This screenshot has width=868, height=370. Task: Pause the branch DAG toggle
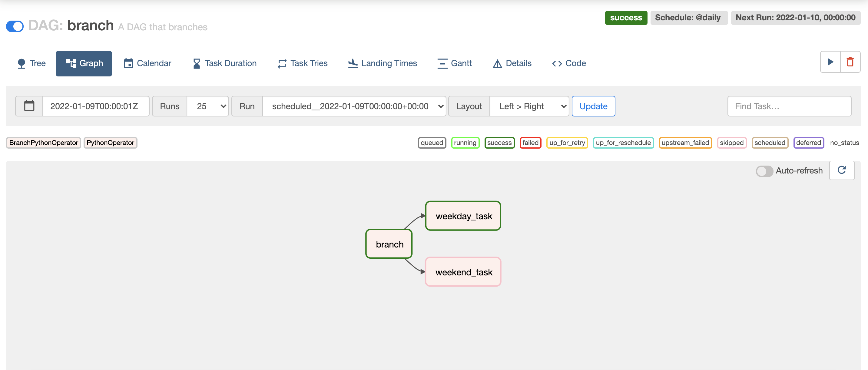(x=15, y=26)
